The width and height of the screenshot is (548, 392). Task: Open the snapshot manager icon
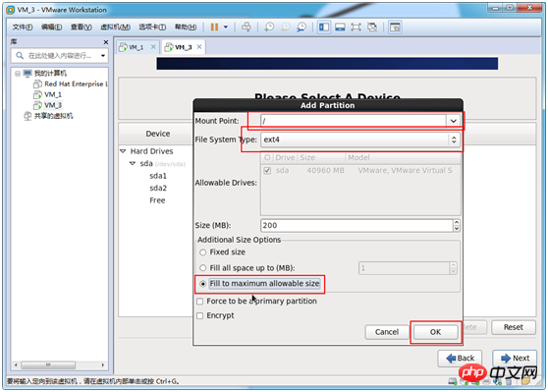[x=301, y=27]
